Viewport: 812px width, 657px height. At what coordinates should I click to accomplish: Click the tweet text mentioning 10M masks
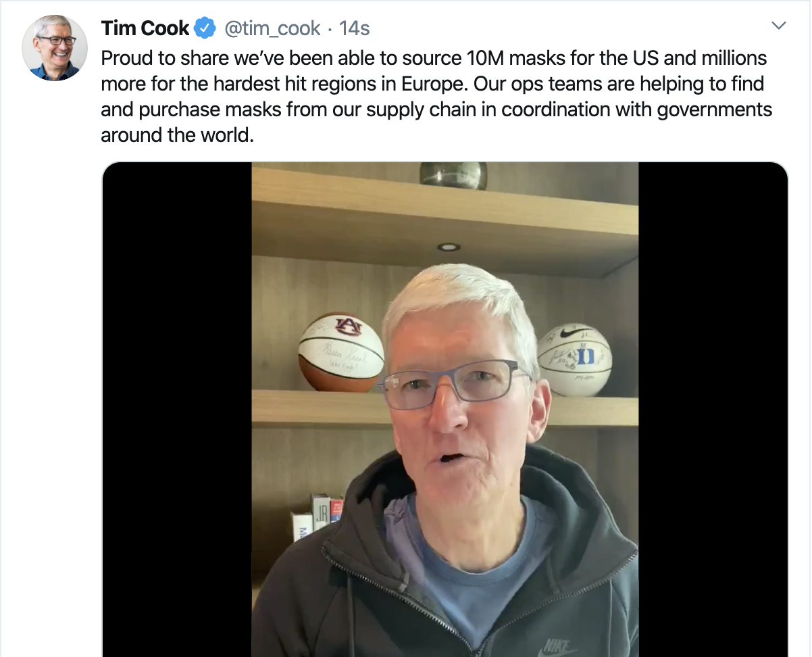pos(436,97)
